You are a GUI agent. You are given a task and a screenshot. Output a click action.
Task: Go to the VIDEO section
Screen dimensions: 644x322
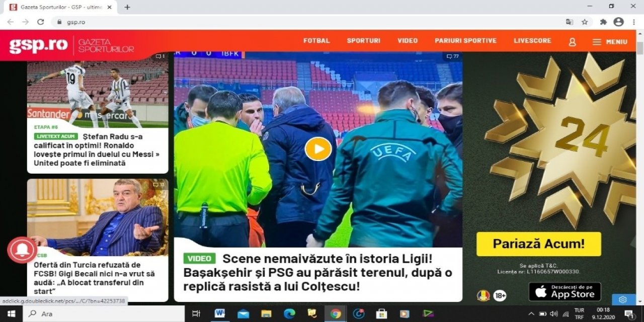[408, 41]
